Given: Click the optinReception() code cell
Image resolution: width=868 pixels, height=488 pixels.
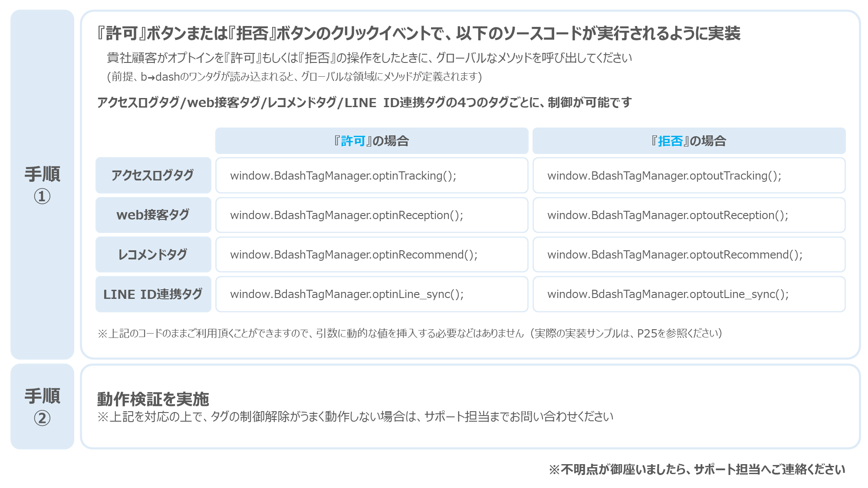Looking at the screenshot, I should coord(372,215).
